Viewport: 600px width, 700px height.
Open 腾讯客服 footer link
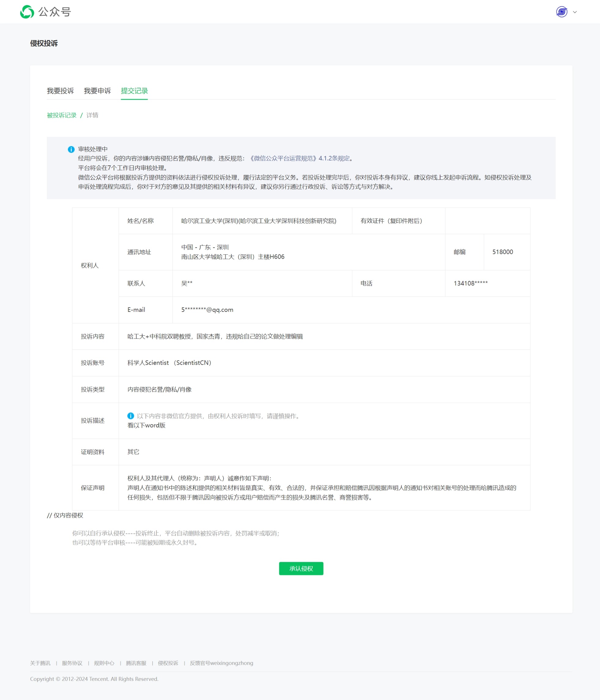pos(136,663)
